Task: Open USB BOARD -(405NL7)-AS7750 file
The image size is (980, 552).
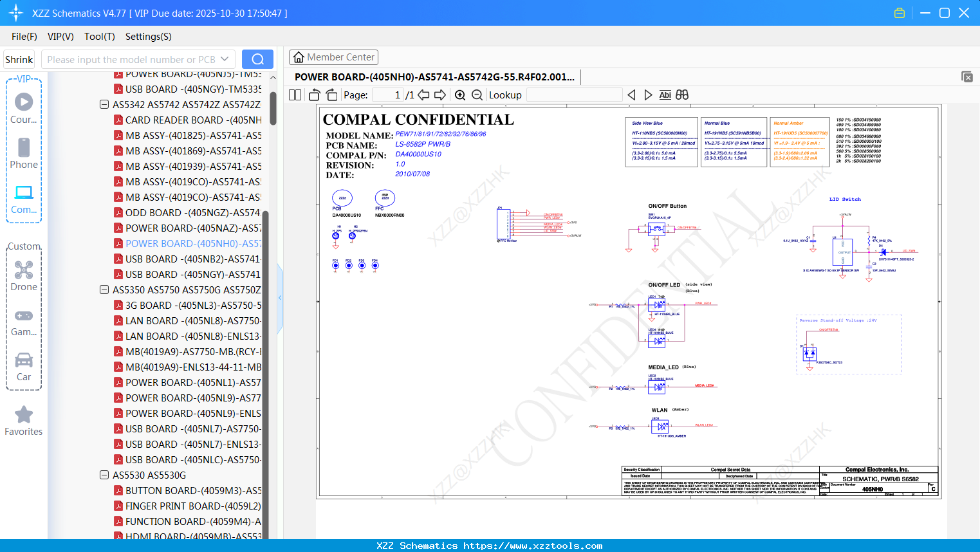Action: click(193, 428)
